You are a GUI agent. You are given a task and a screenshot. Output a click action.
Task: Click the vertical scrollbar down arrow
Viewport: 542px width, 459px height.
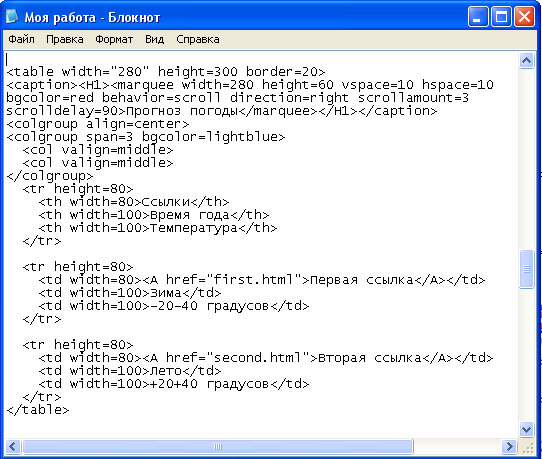(x=526, y=430)
